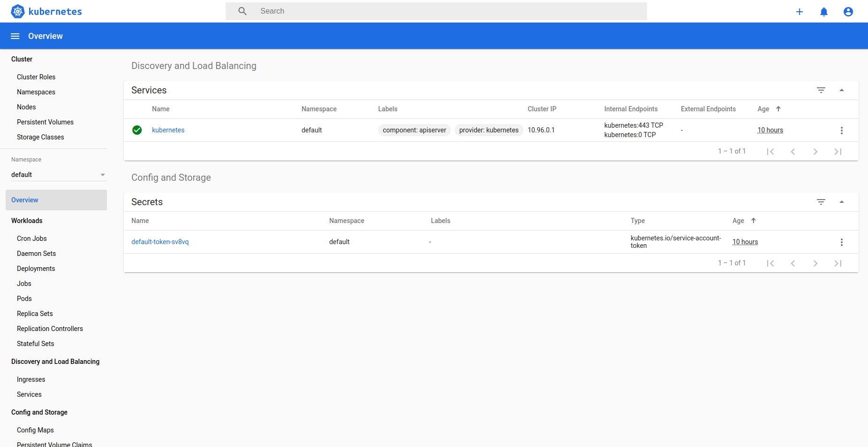868x447 pixels.
Task: Open the create resource dialog via plus icon
Action: [799, 11]
